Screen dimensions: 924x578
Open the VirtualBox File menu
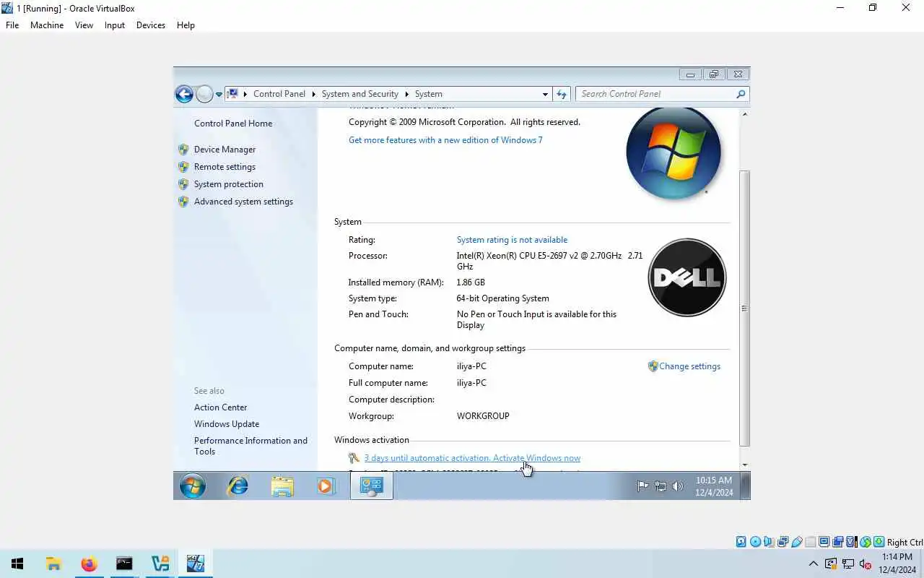[12, 25]
